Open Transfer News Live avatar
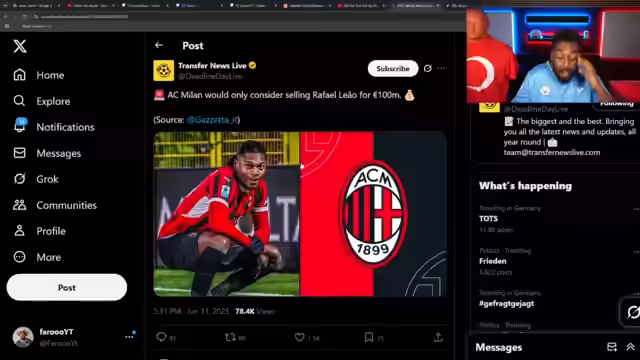This screenshot has width=640, height=360. point(164,71)
